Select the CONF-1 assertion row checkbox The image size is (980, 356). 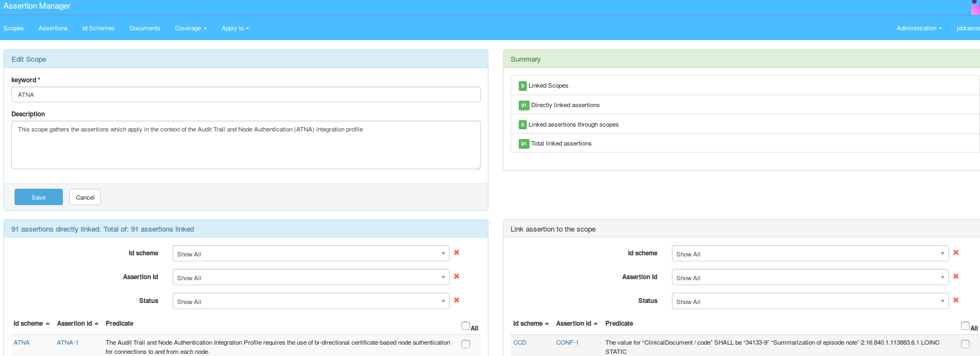[965, 344]
